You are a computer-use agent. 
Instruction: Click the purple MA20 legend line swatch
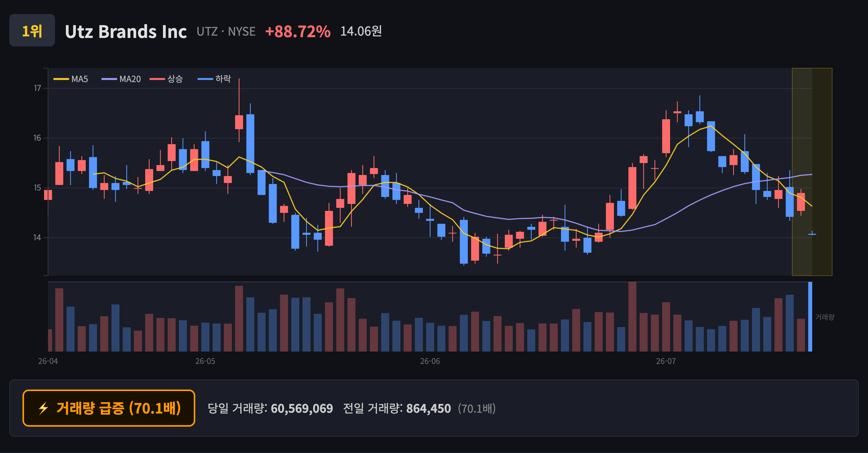pyautogui.click(x=109, y=79)
